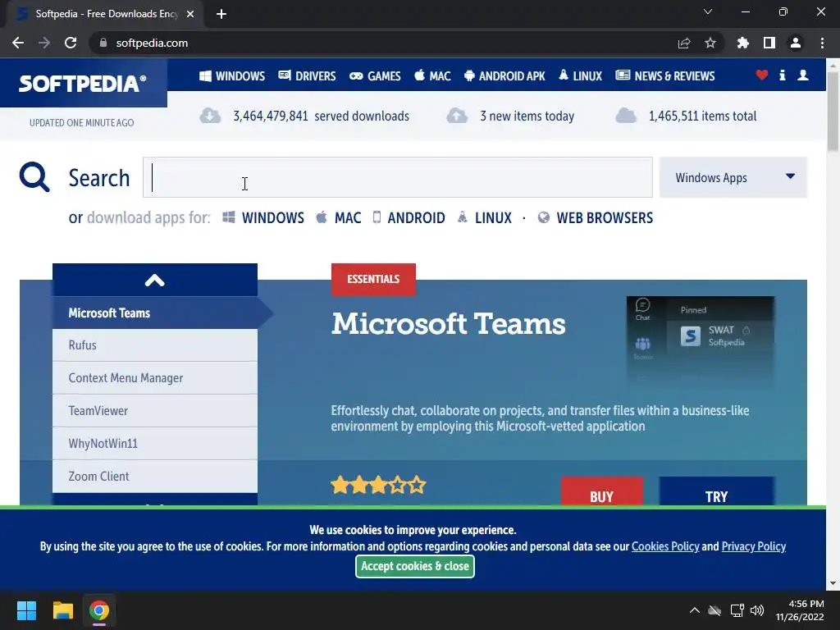Screen dimensions: 840x630
Task: Open the Cookies Policy link
Action: click(x=665, y=546)
